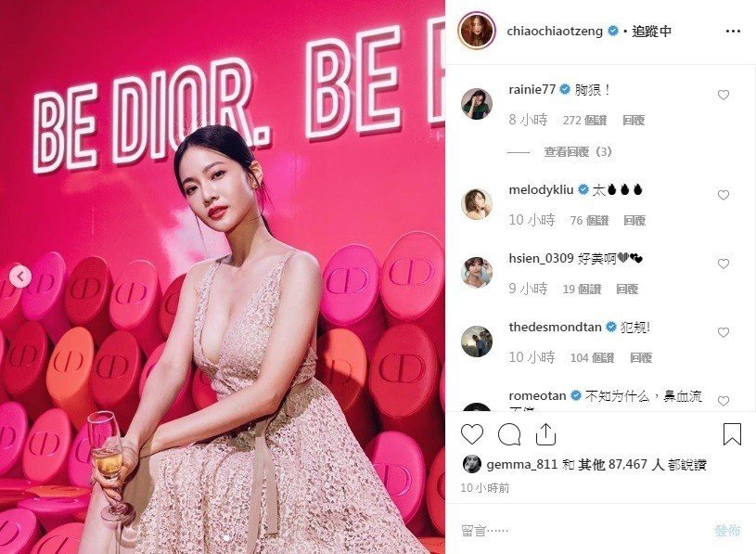Screen dimensions: 756x554
Task: Open the rainie77 avatar
Action: click(477, 104)
